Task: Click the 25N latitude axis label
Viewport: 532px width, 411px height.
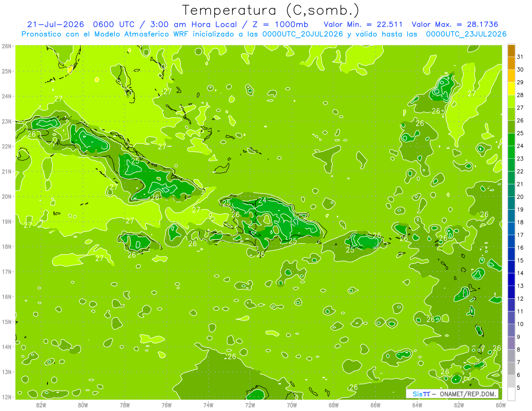Action: [7, 71]
